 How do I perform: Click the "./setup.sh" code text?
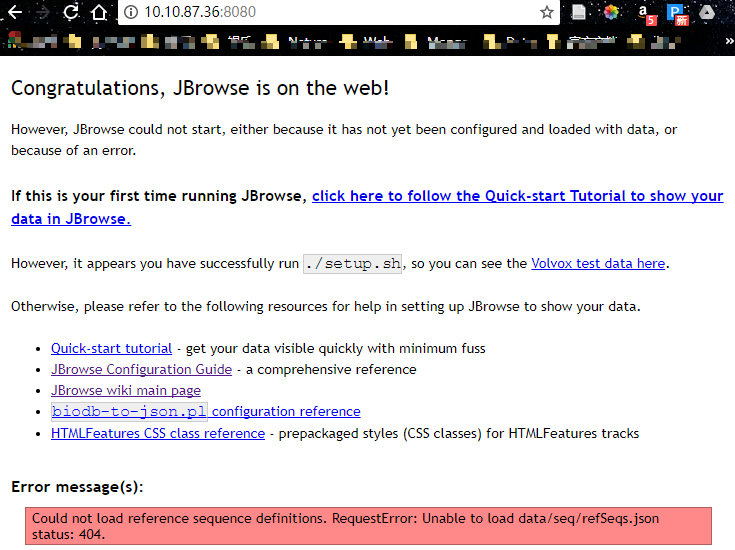(x=352, y=264)
